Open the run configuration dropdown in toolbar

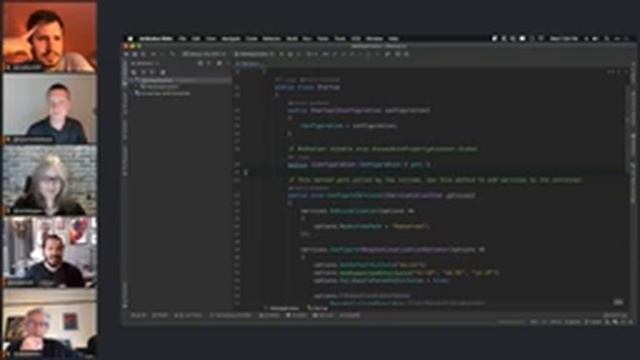click(x=253, y=54)
